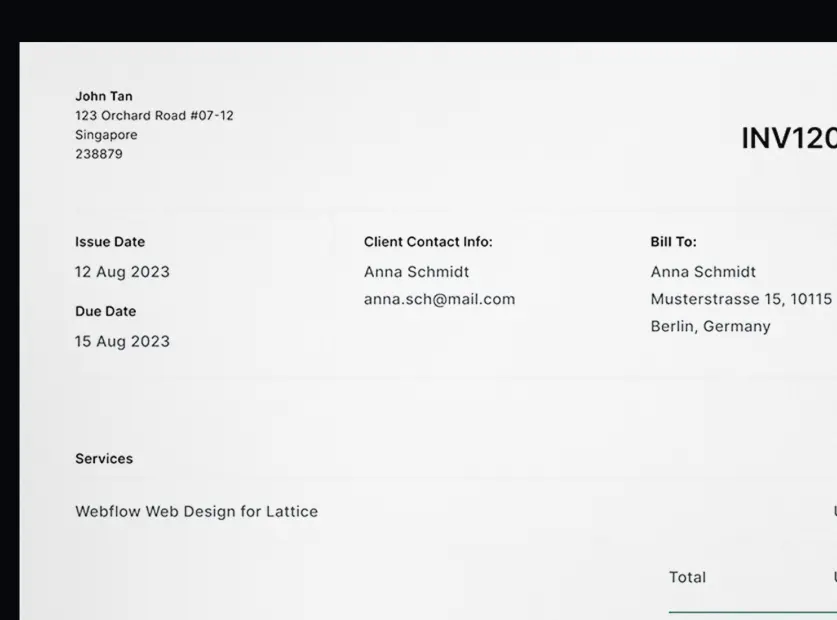Click the Services section header
The width and height of the screenshot is (837, 620).
103,458
